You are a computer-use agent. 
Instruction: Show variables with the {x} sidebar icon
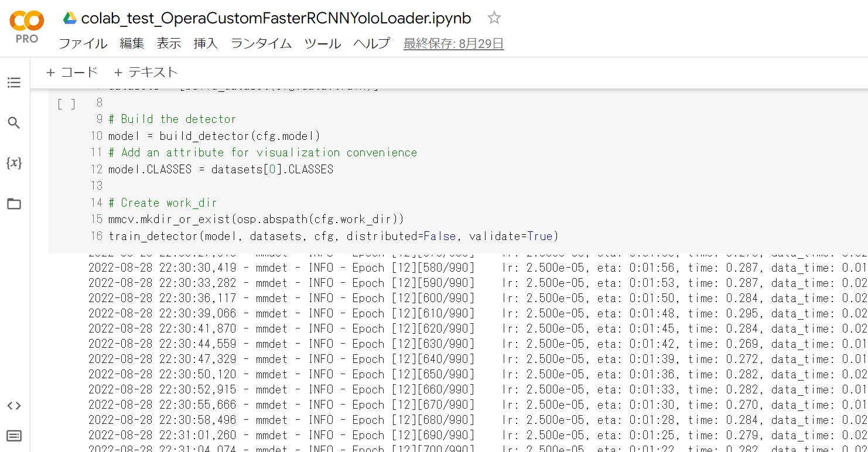tap(14, 164)
